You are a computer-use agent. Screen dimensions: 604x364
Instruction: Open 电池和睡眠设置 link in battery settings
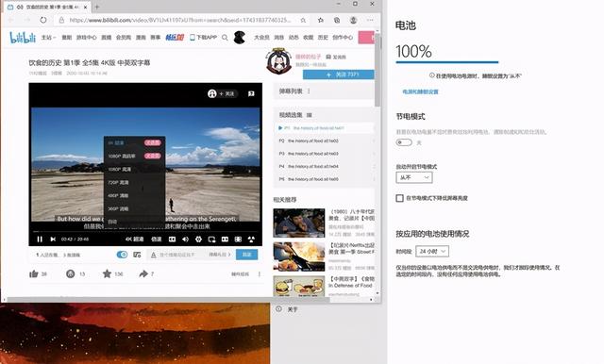(420, 92)
